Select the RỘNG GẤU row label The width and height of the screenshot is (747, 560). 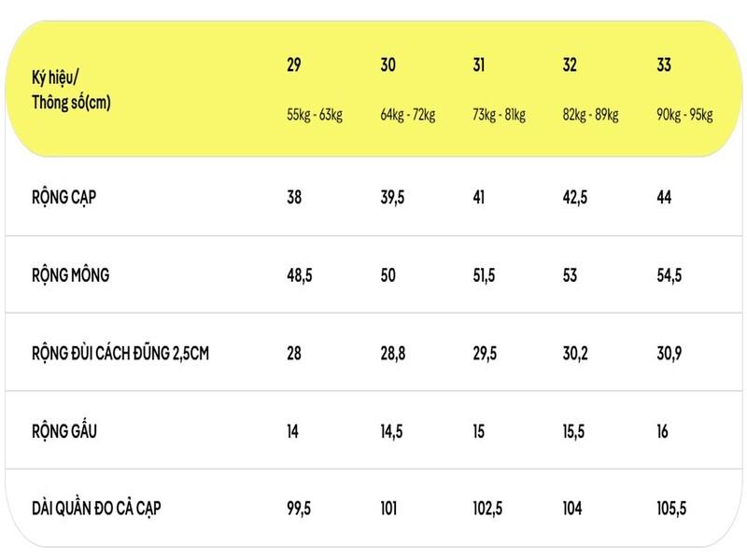[64, 432]
